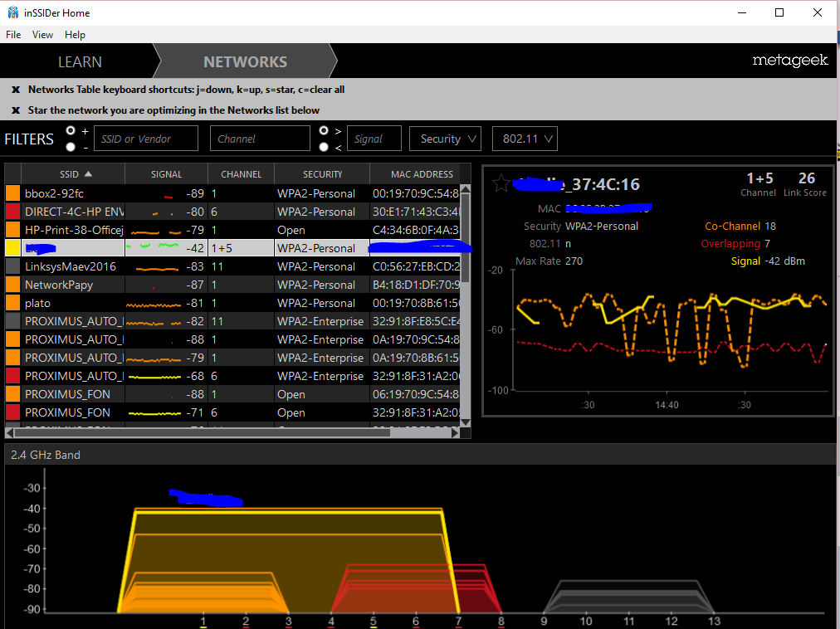This screenshot has height=629, width=840.
Task: Select the minus (exclude) SSID filter radio
Action: (x=71, y=147)
